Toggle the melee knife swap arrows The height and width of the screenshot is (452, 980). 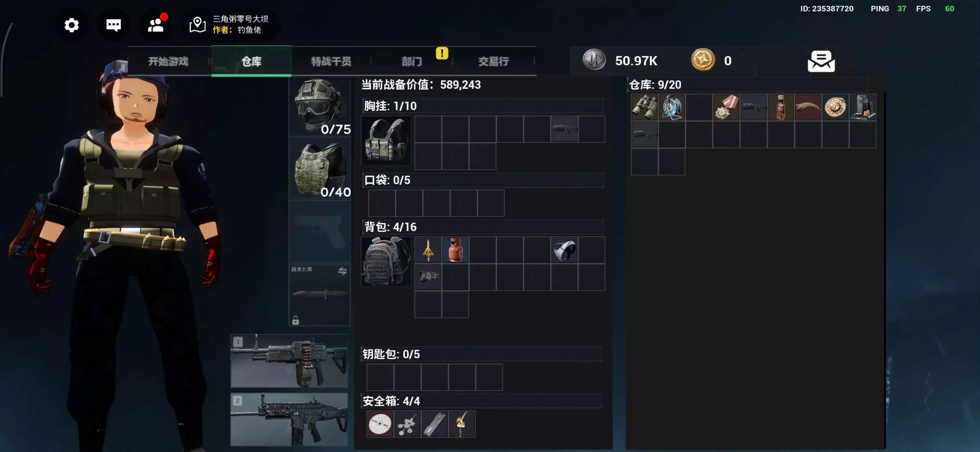(342, 270)
